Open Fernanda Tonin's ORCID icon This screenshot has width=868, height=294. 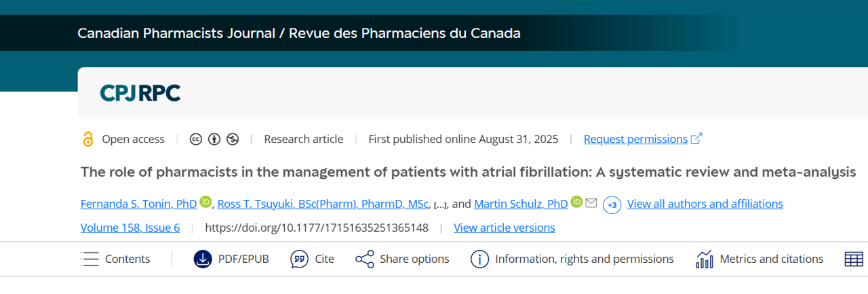click(x=206, y=202)
